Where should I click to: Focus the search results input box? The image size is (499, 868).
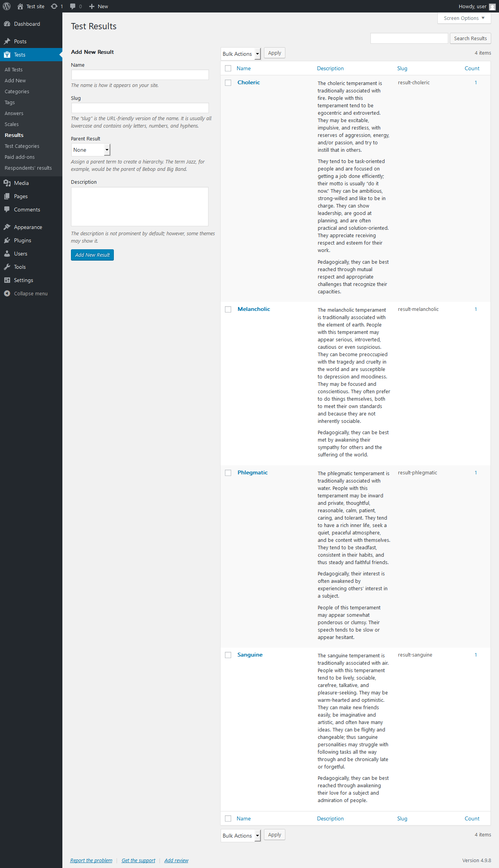[409, 38]
